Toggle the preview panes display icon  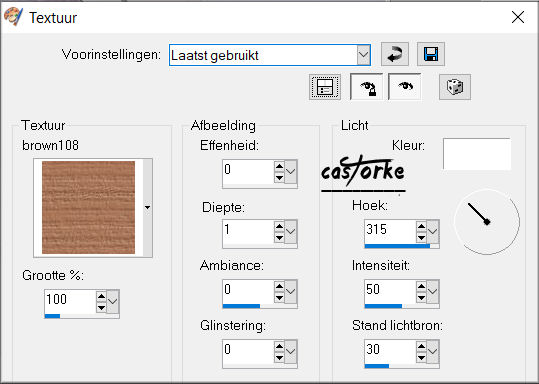(x=325, y=87)
